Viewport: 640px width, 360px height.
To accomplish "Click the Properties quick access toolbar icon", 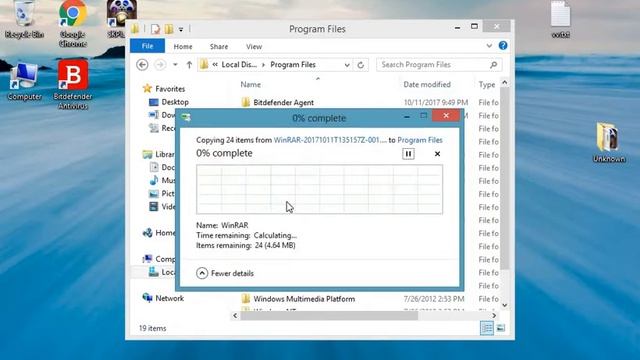I will point(155,29).
